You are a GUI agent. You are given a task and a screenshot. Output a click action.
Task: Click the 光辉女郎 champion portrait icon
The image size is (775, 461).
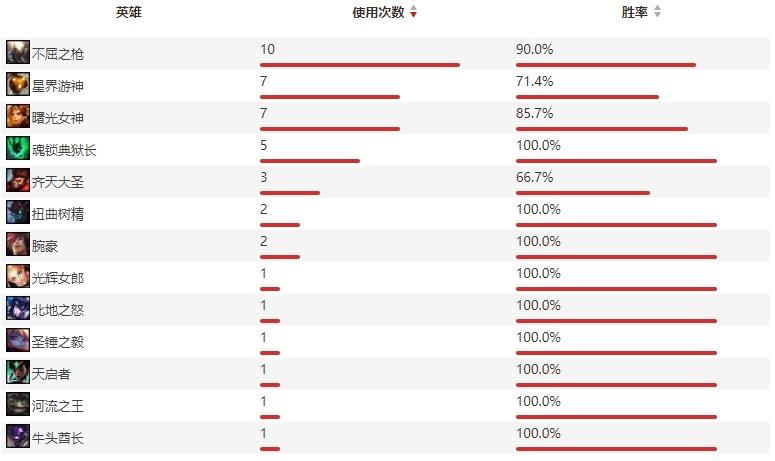click(x=17, y=276)
